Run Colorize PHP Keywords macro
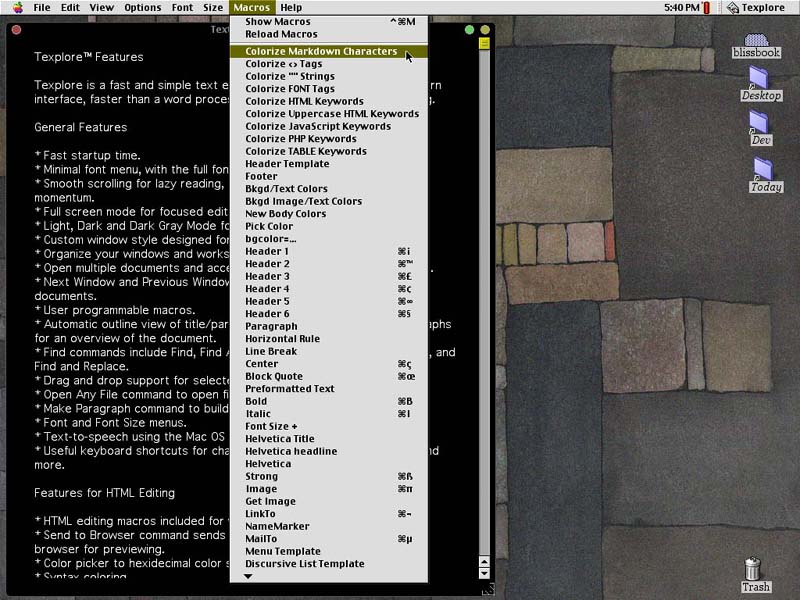The height and width of the screenshot is (600, 800). [329, 139]
